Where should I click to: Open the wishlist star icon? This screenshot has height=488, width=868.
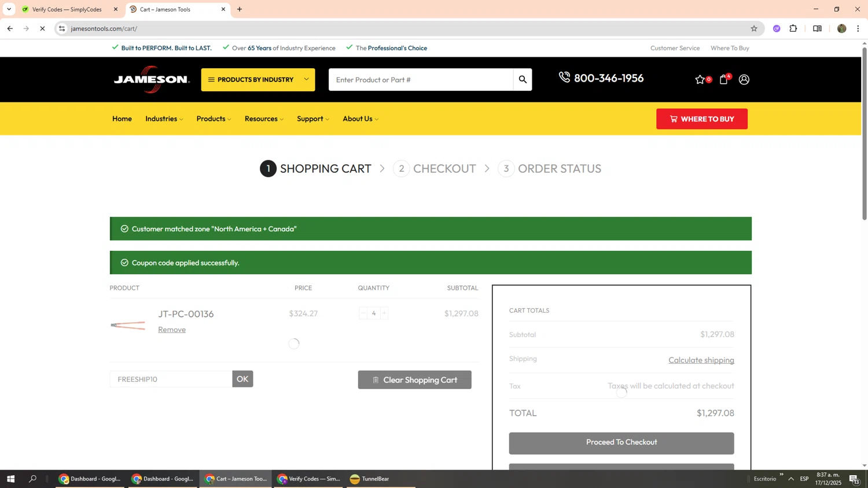pos(700,80)
